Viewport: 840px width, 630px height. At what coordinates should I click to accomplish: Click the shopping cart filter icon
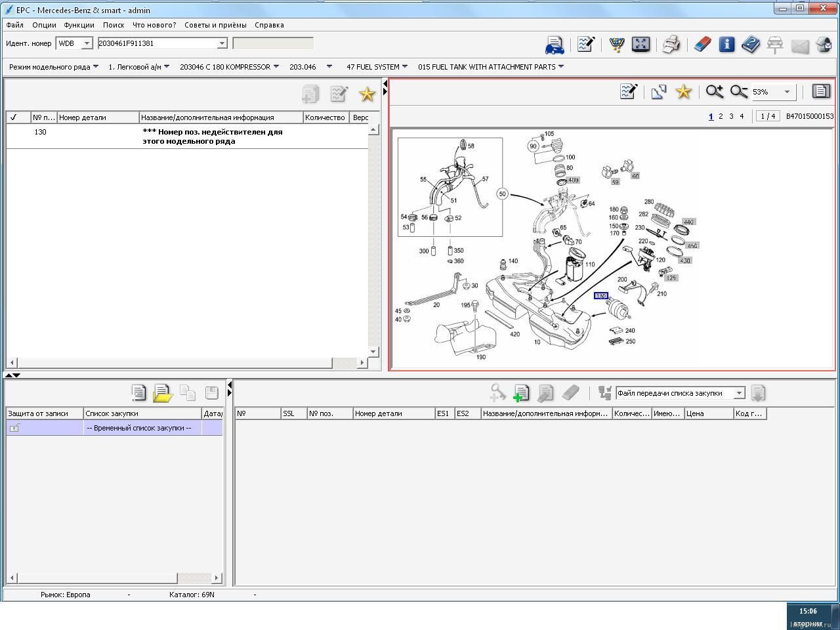pos(616,45)
